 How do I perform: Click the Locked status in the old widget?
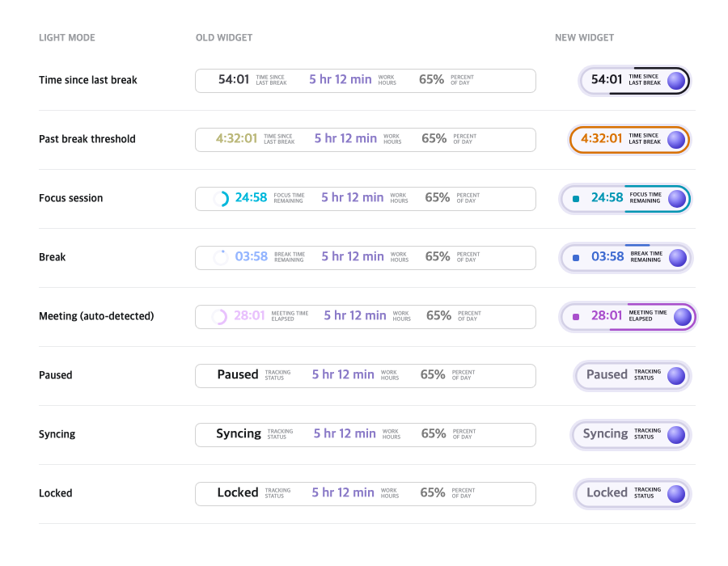tap(238, 492)
